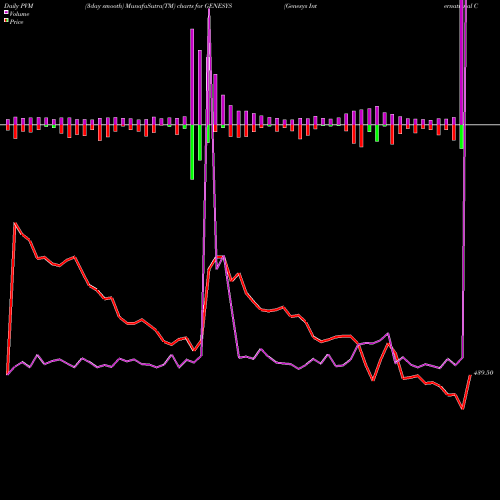
Task: Select the 'Price' legend label
Action: [16, 22]
